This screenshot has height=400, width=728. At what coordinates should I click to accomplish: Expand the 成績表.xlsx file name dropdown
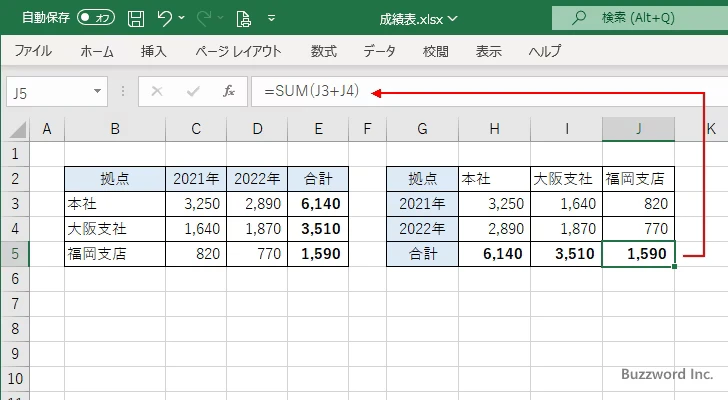click(453, 19)
